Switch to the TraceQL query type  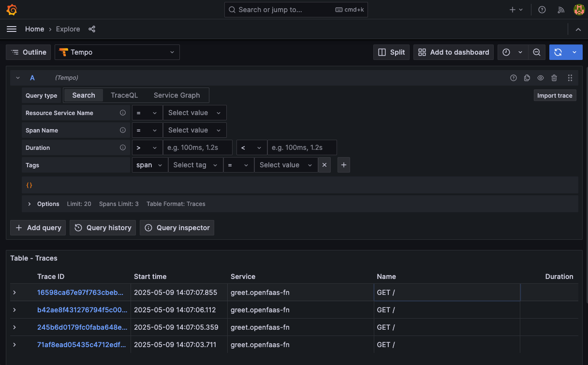[x=124, y=95]
